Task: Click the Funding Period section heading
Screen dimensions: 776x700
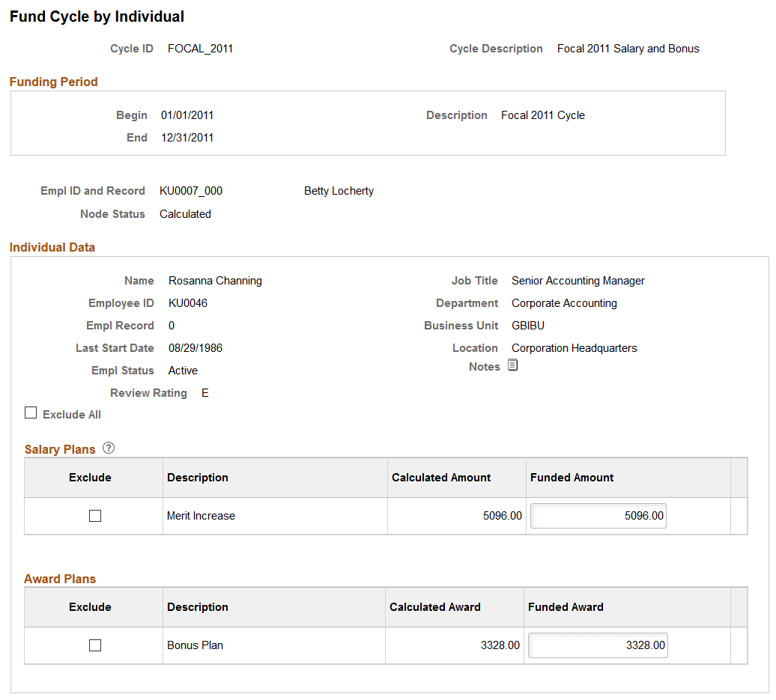Action: point(53,82)
